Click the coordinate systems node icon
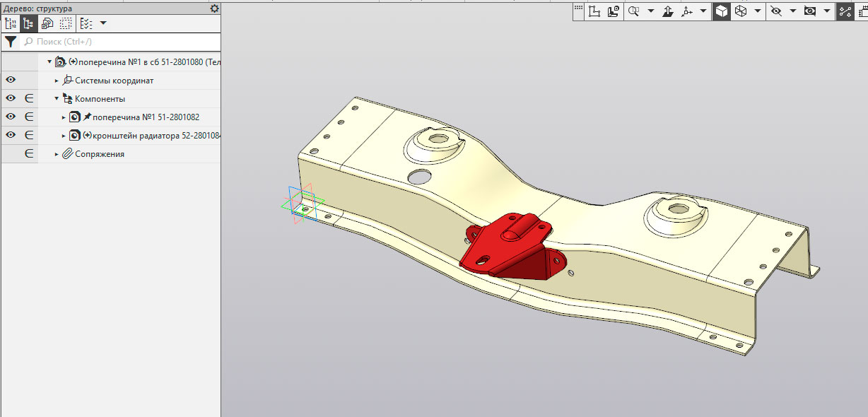This screenshot has width=868, height=417. 68,81
